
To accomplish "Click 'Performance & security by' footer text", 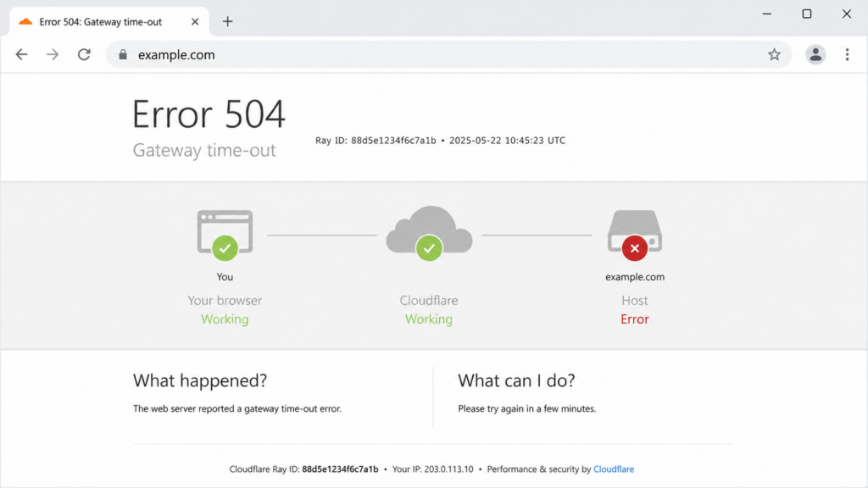I will (x=539, y=469).
